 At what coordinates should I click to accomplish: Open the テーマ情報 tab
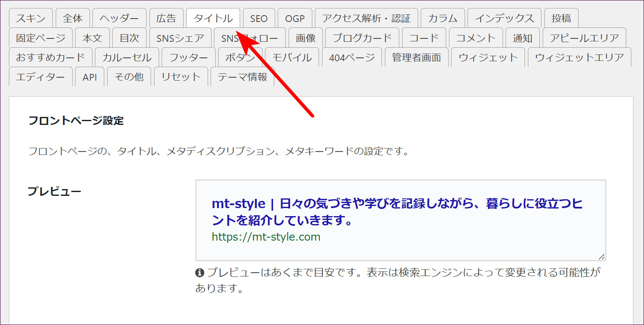pos(243,77)
